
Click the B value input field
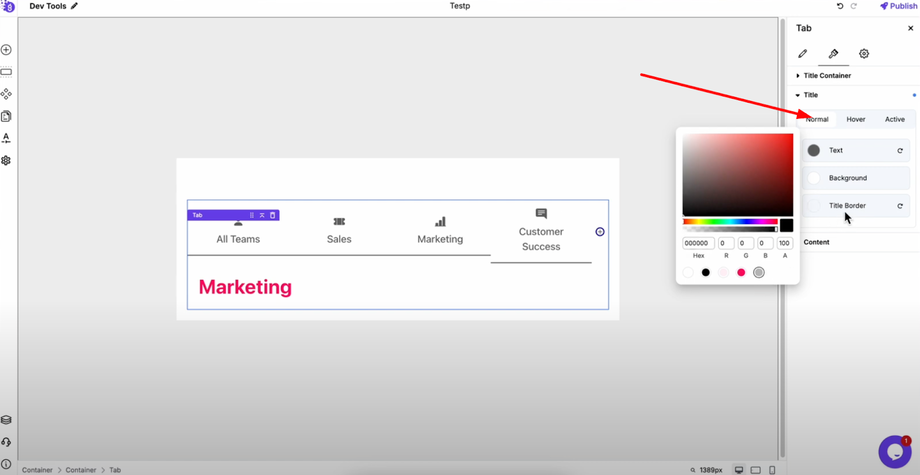coord(765,243)
